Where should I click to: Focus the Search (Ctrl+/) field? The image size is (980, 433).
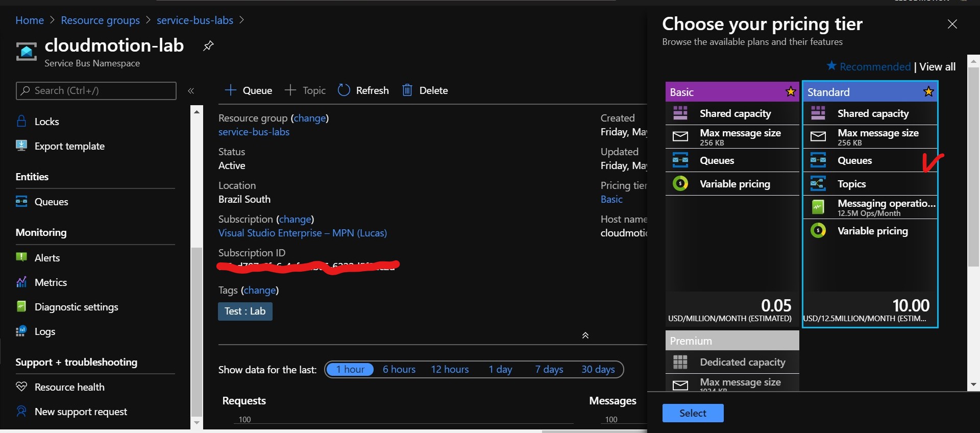click(96, 91)
